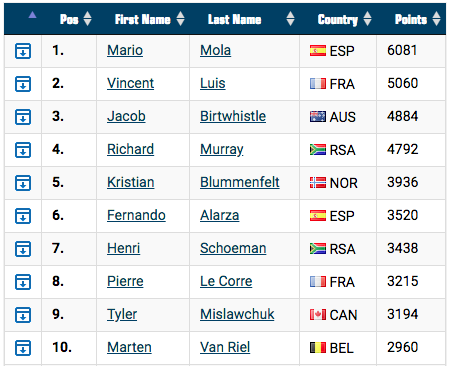Click the purple up triangle in header
Viewport: 452px width, 366px height.
32,15
